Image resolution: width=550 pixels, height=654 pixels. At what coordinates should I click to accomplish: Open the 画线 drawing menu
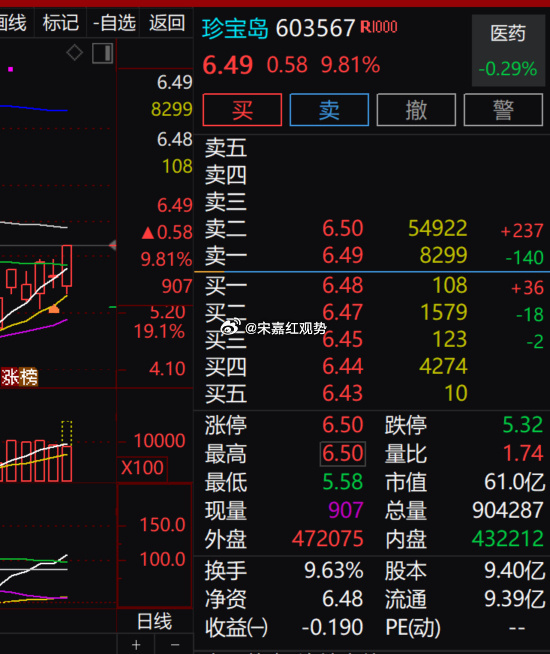click(x=13, y=23)
